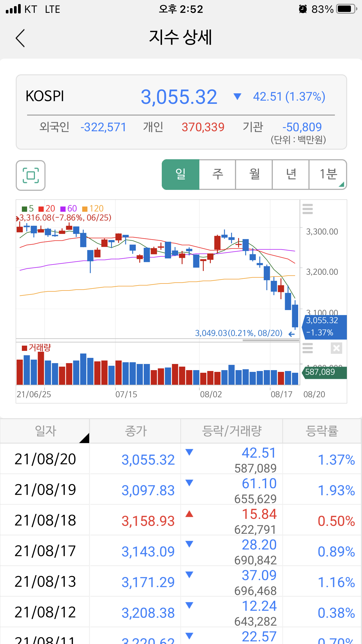The width and height of the screenshot is (362, 644).
Task: Toggle the 5-day moving average legend
Action: pos(28,209)
